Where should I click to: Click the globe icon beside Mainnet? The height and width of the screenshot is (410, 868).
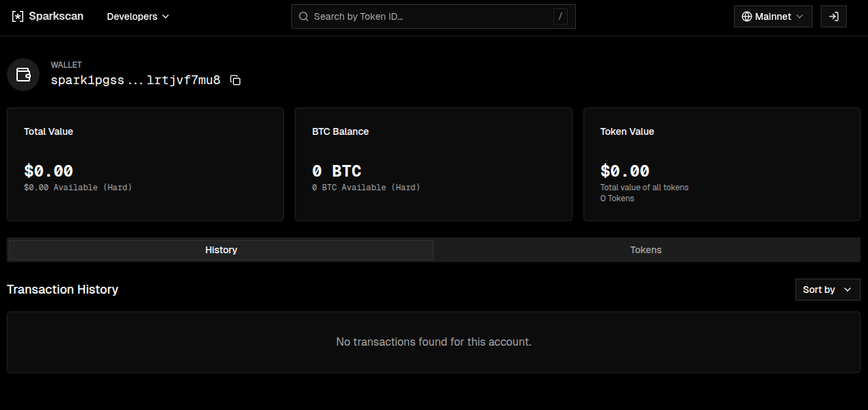[747, 16]
